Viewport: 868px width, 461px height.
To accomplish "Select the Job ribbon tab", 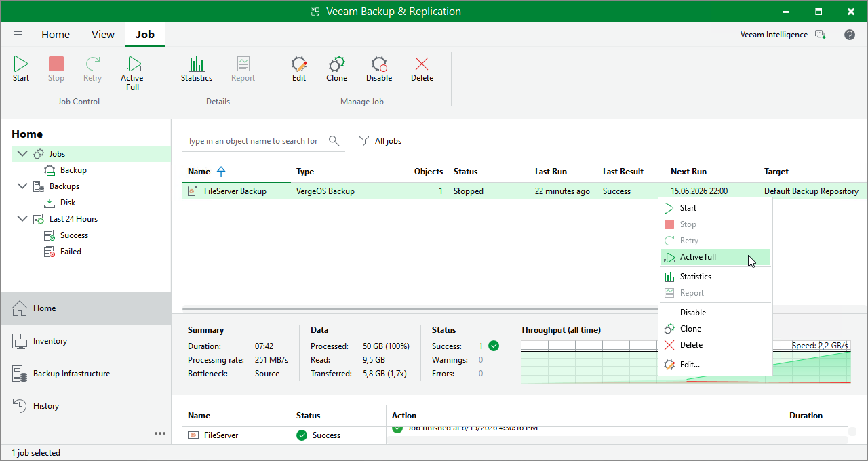I will tap(145, 35).
